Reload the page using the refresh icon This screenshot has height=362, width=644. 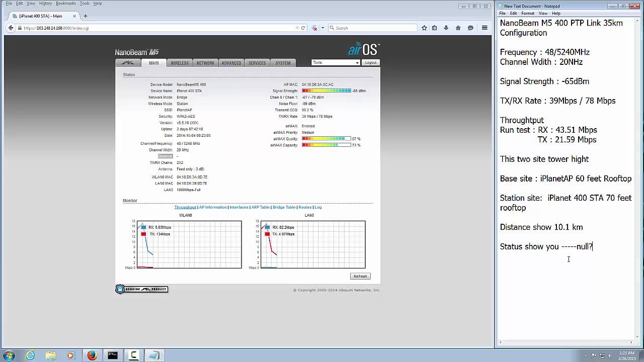click(303, 28)
